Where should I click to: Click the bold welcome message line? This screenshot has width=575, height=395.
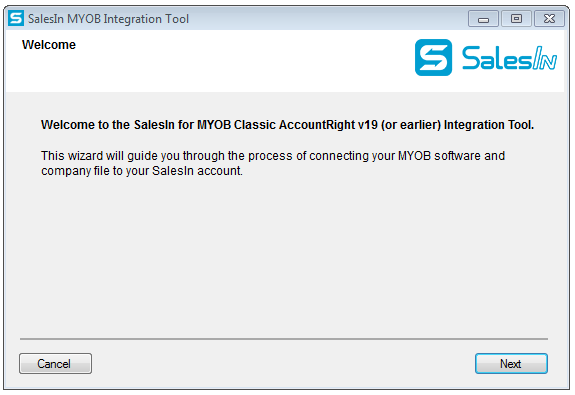[287, 125]
